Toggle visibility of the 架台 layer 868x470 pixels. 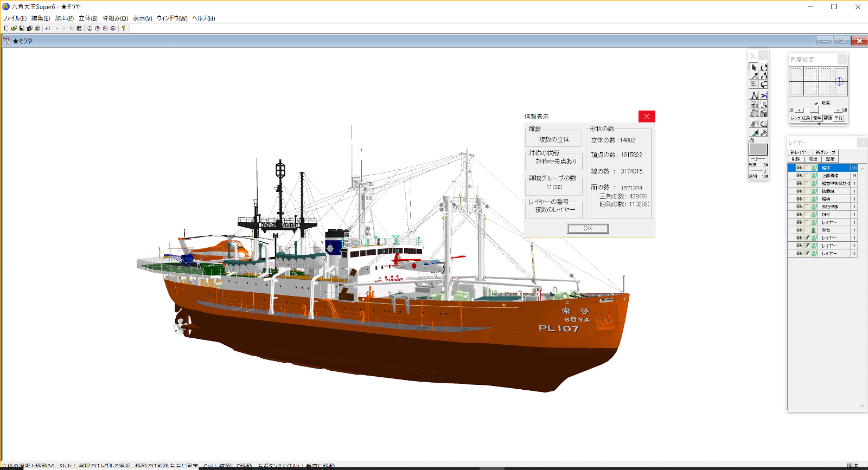point(799,230)
